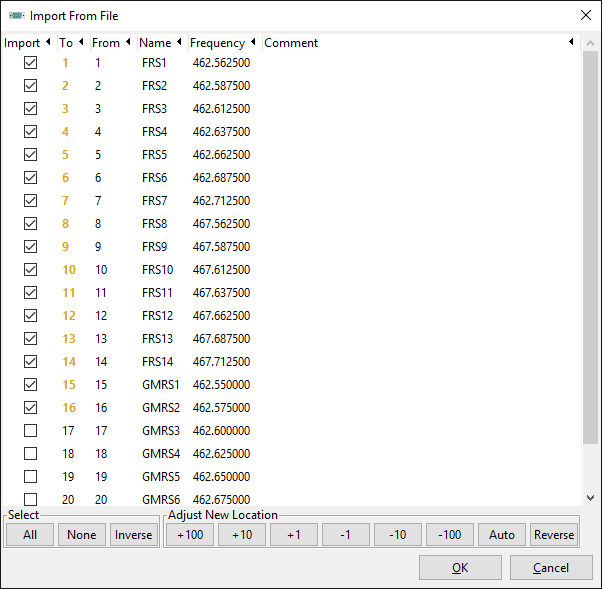
Task: Shift new locations by -100
Action: click(450, 535)
